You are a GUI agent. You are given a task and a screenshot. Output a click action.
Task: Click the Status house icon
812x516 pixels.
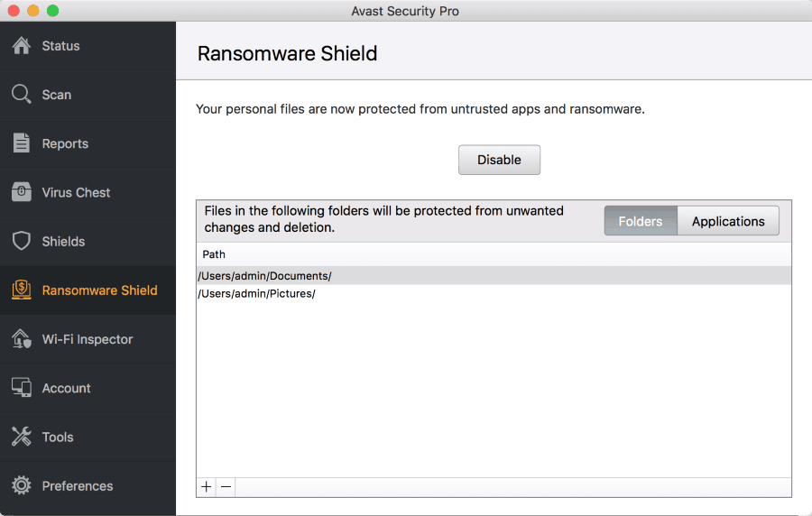coord(22,45)
